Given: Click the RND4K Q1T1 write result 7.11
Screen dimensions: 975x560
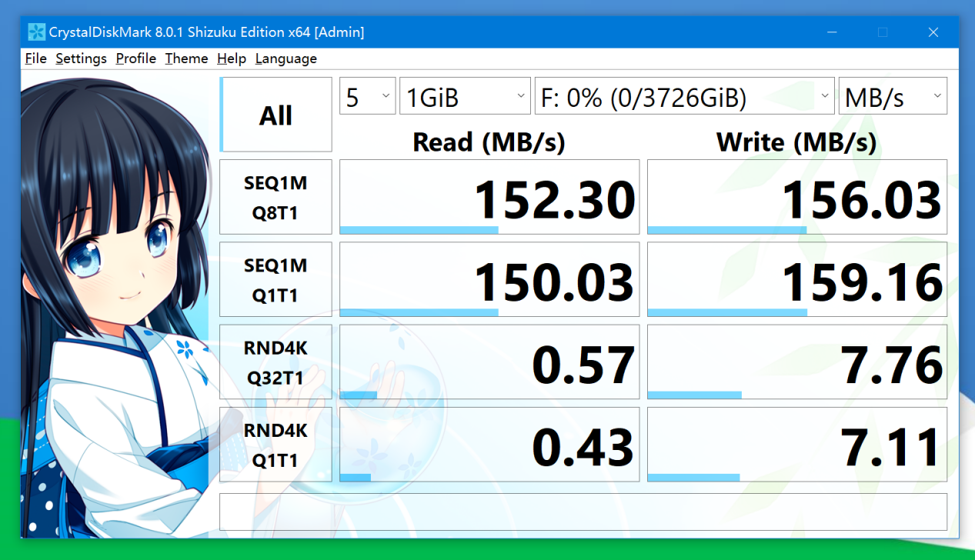Looking at the screenshot, I should pyautogui.click(x=797, y=445).
